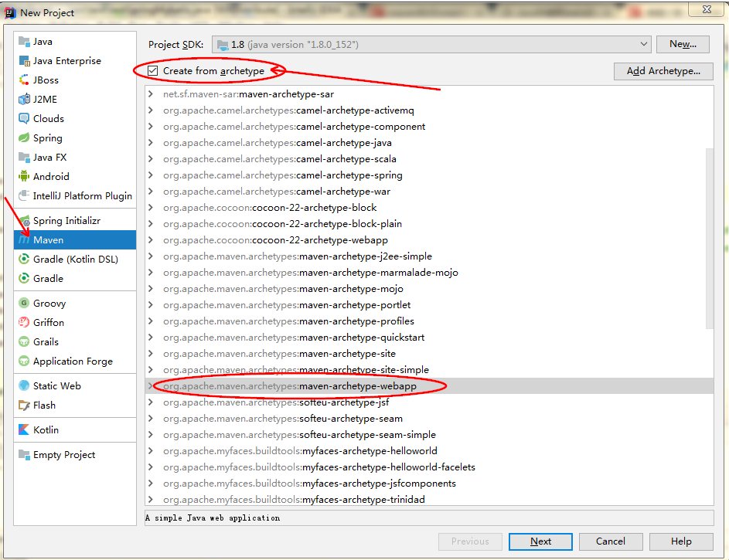The height and width of the screenshot is (560, 729).
Task: Select myfaces-archetype-jsfcomponents entry
Action: [429, 484]
